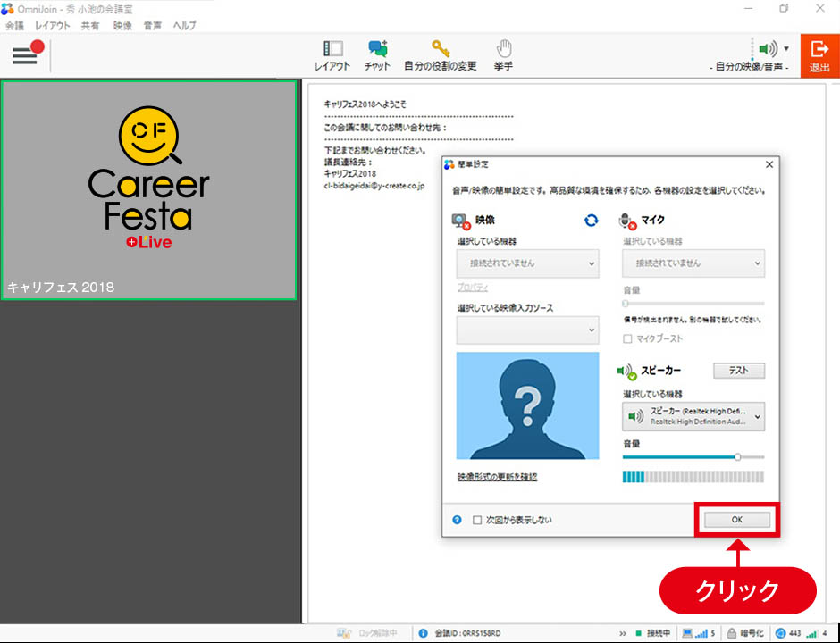This screenshot has width=840, height=643.
Task: Open the hamburger menu with red notification
Action: point(26,55)
